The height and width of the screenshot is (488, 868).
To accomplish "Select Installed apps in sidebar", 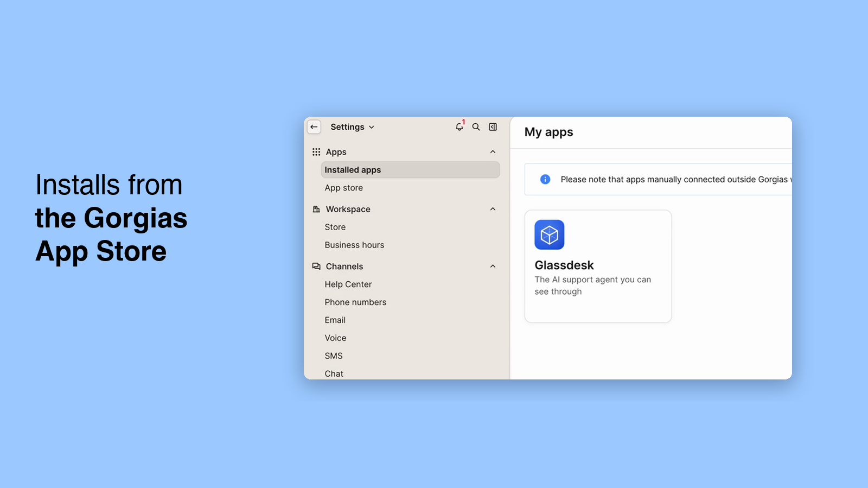I will 410,170.
